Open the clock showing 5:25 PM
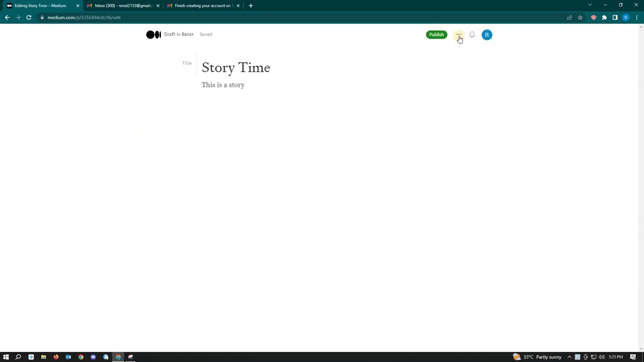 pyautogui.click(x=616, y=357)
